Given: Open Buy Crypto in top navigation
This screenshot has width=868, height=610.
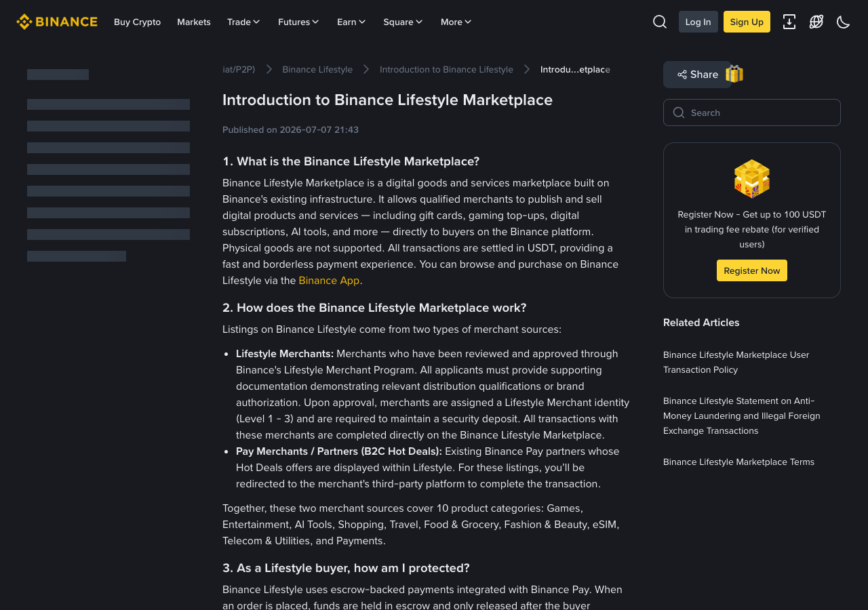Looking at the screenshot, I should (x=137, y=22).
